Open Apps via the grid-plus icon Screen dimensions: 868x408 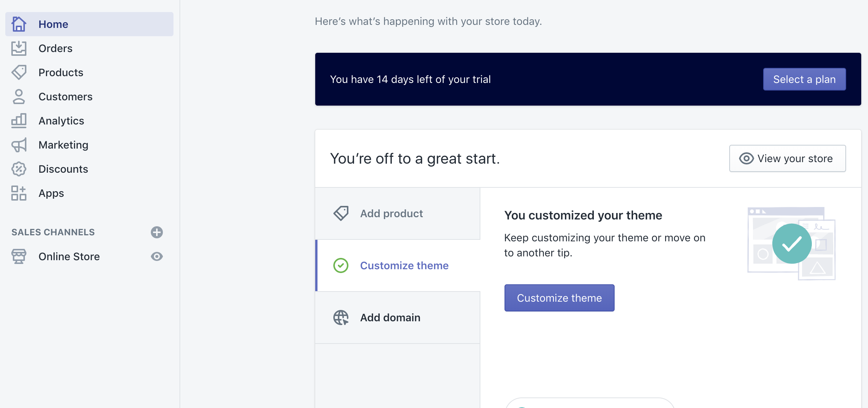click(x=18, y=193)
